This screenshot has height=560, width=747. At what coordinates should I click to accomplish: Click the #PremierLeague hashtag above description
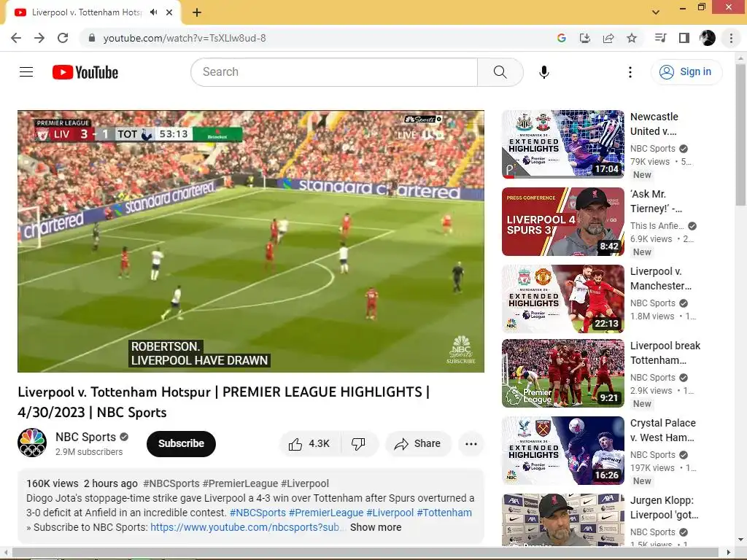click(240, 483)
